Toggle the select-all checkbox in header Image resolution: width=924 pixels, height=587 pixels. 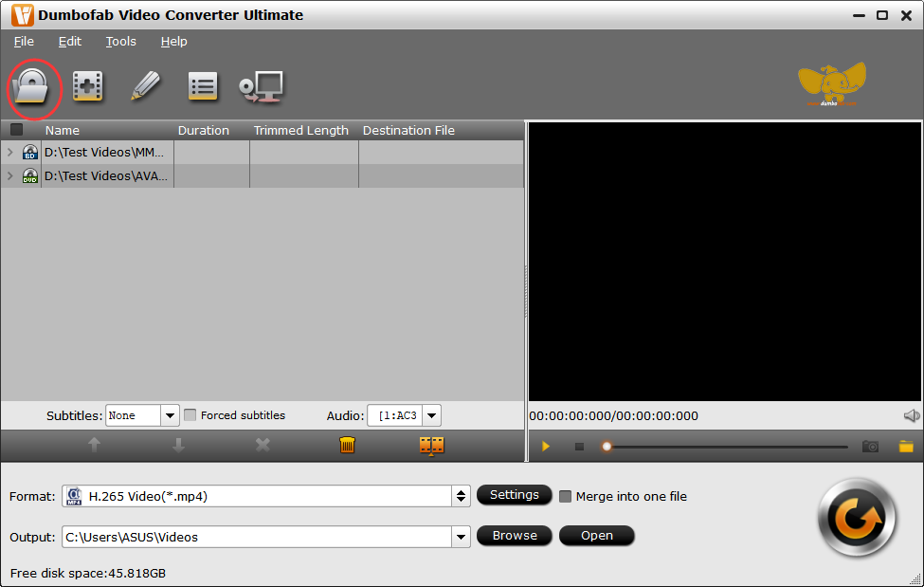tap(16, 130)
